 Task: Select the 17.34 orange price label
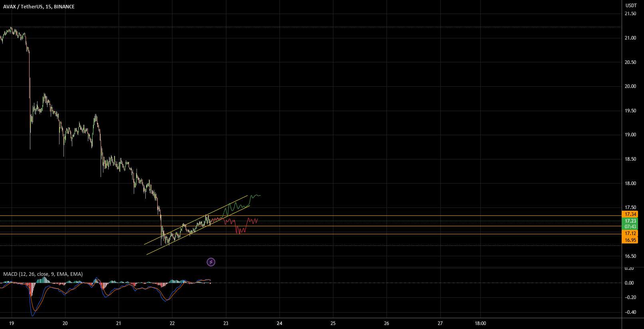[x=630, y=214]
